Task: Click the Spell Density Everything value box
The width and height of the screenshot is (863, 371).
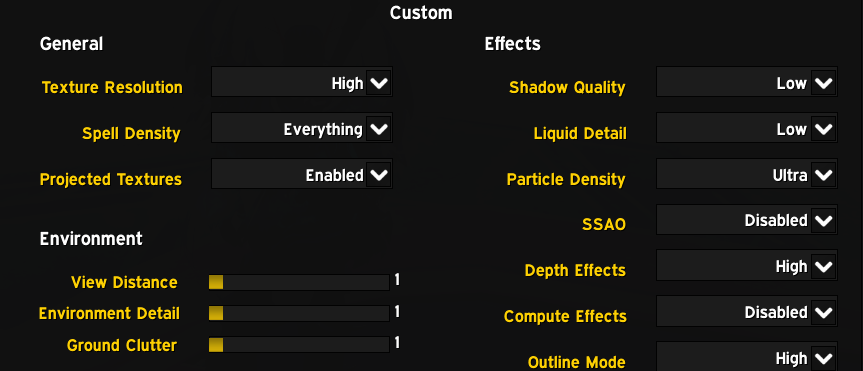Action: [x=302, y=128]
